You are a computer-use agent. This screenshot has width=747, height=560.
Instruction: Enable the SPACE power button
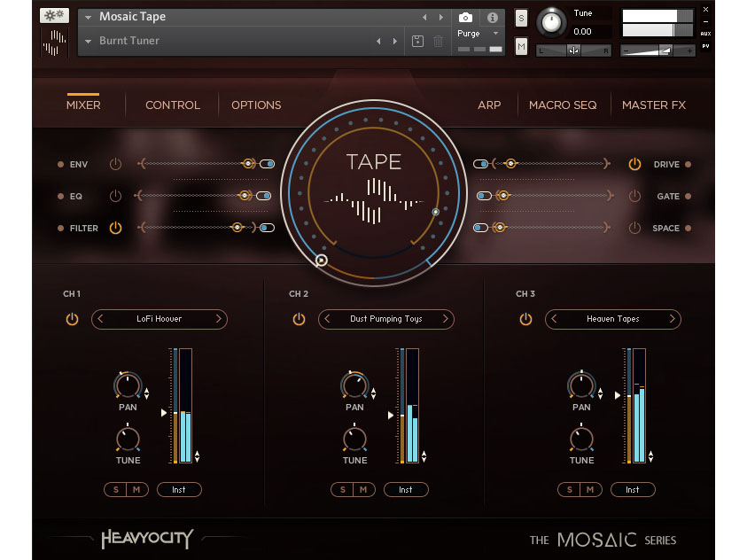(634, 228)
